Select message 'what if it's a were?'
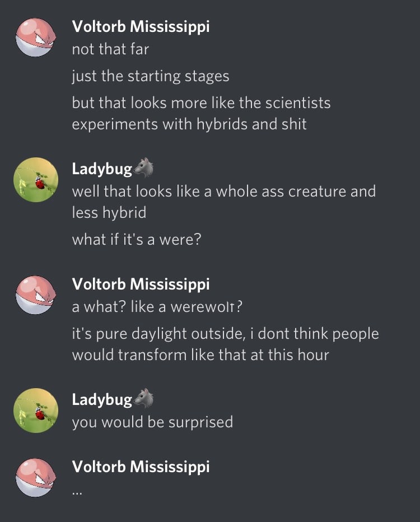 pos(137,239)
